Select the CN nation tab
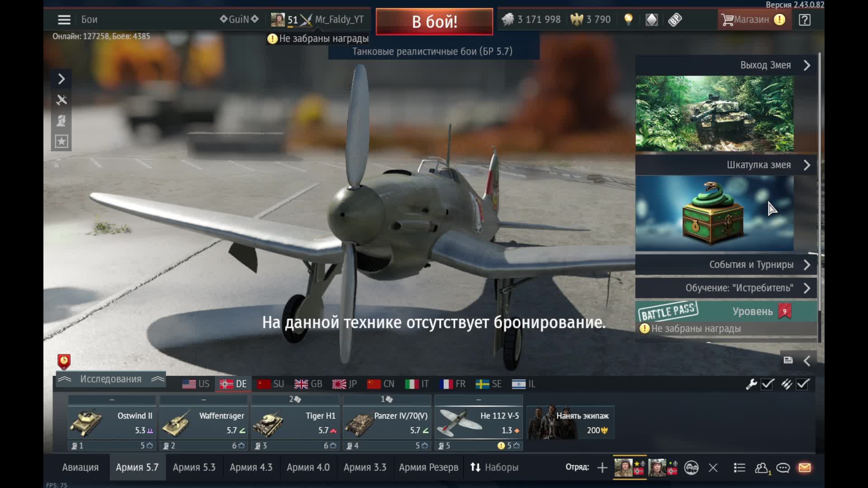The image size is (868, 488). pyautogui.click(x=381, y=384)
